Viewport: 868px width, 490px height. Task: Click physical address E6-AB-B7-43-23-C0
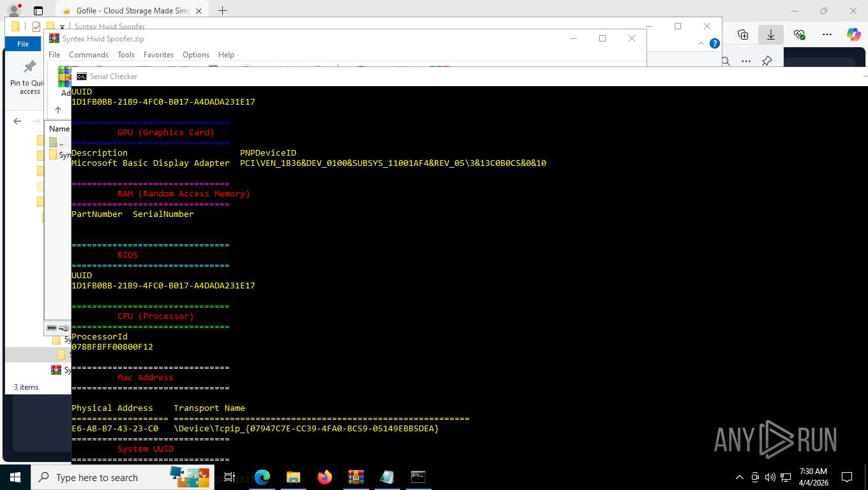(x=115, y=429)
